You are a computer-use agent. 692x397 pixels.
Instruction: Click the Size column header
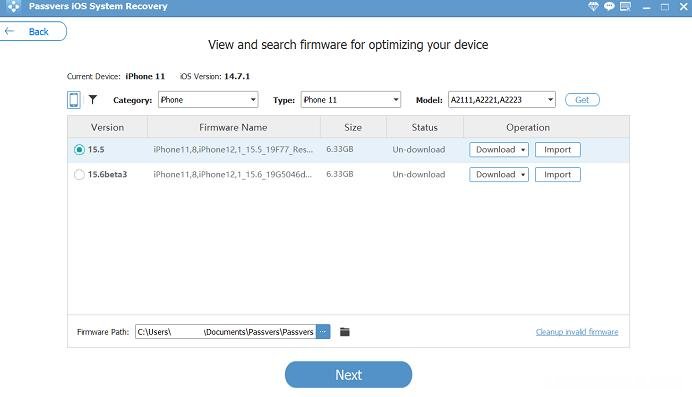click(x=353, y=127)
